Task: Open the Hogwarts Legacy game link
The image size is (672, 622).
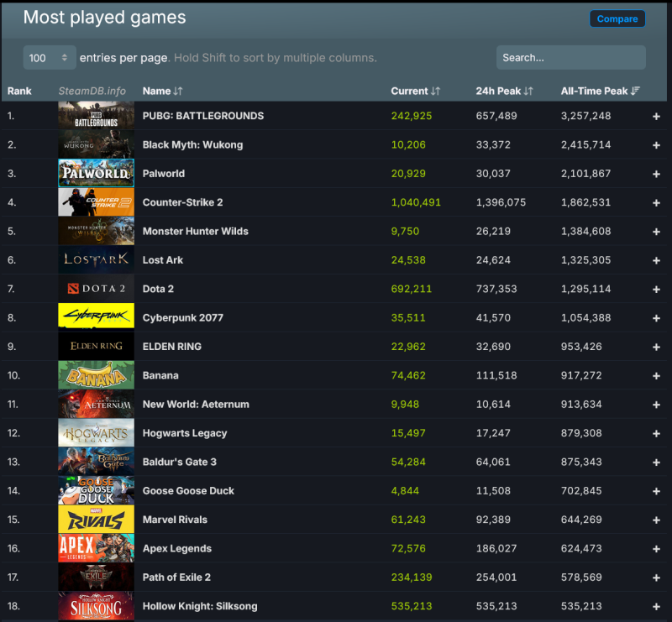Action: 185,433
